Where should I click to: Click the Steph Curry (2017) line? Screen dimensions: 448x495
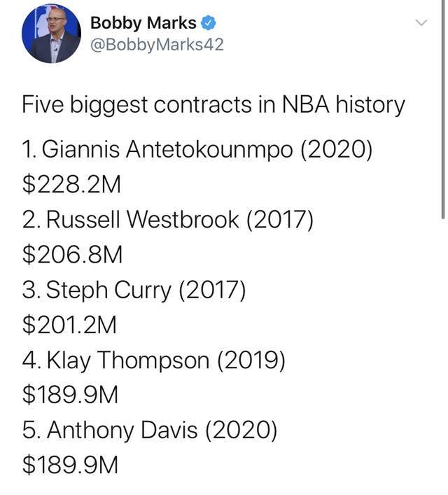[134, 290]
